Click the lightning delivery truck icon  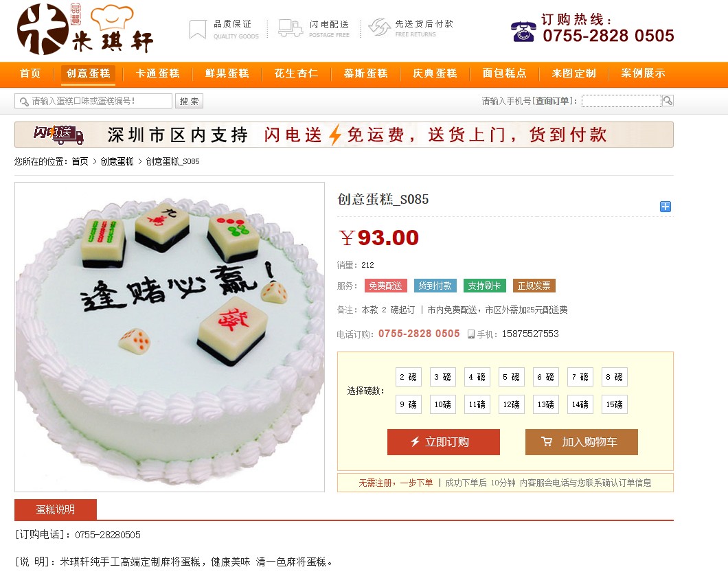click(291, 28)
